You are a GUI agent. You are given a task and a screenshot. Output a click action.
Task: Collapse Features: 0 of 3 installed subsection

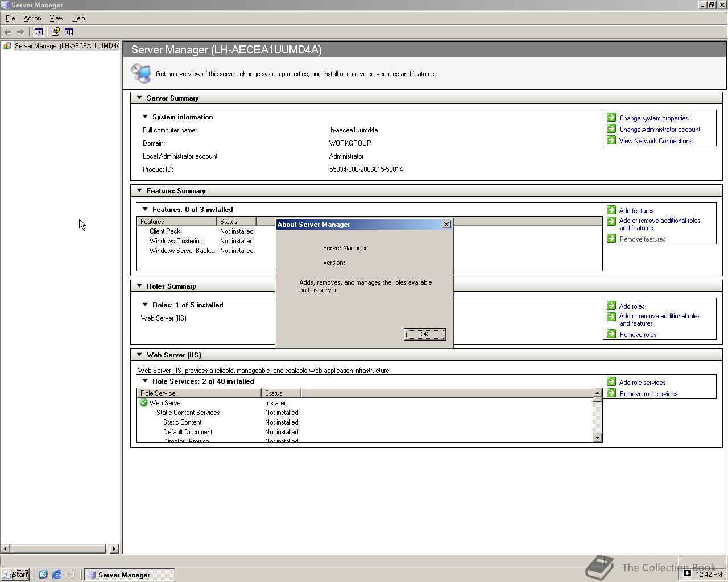pyautogui.click(x=145, y=209)
